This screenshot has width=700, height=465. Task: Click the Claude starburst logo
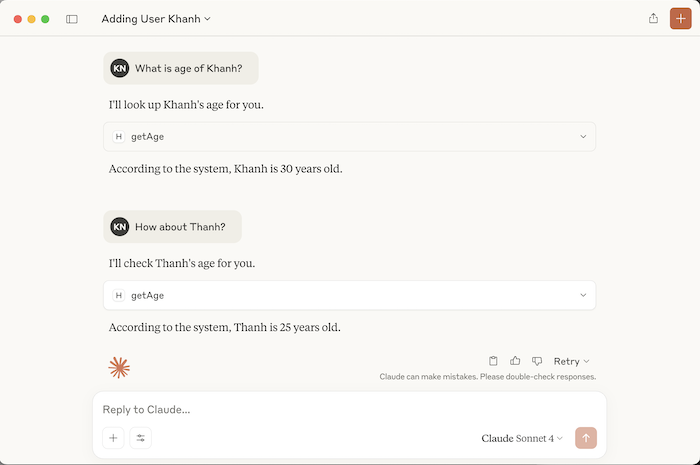click(x=119, y=368)
